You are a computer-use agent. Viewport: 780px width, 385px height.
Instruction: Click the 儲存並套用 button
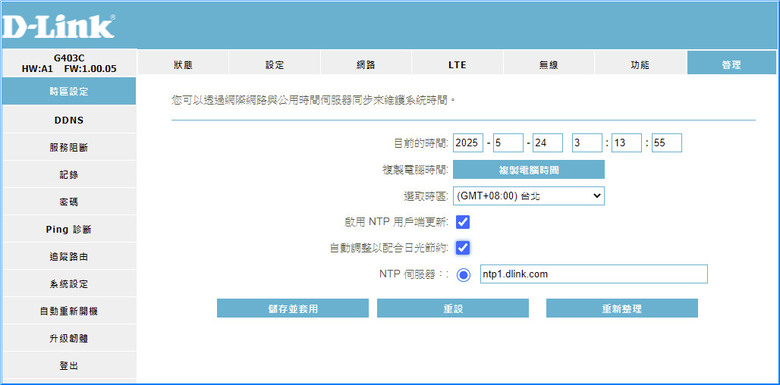(292, 308)
